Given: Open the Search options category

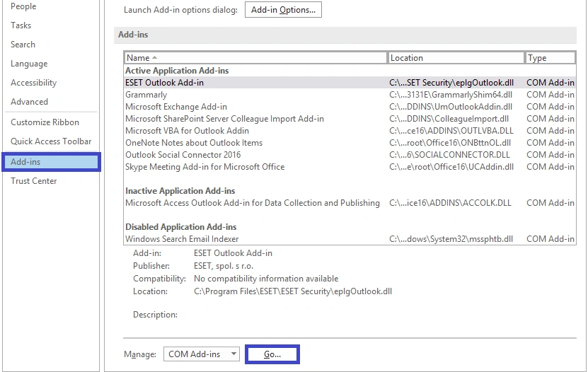Looking at the screenshot, I should click(23, 45).
